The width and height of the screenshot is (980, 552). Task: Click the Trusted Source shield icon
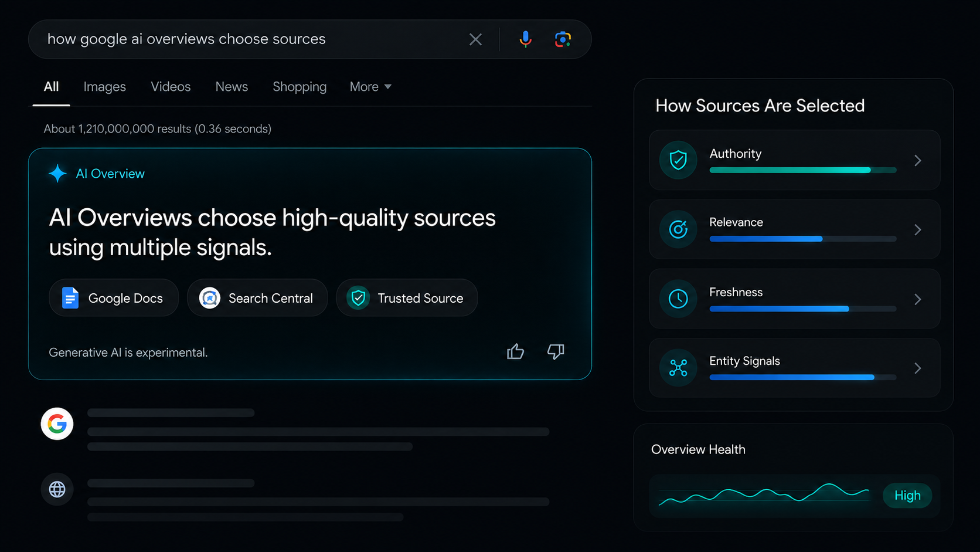[358, 298]
